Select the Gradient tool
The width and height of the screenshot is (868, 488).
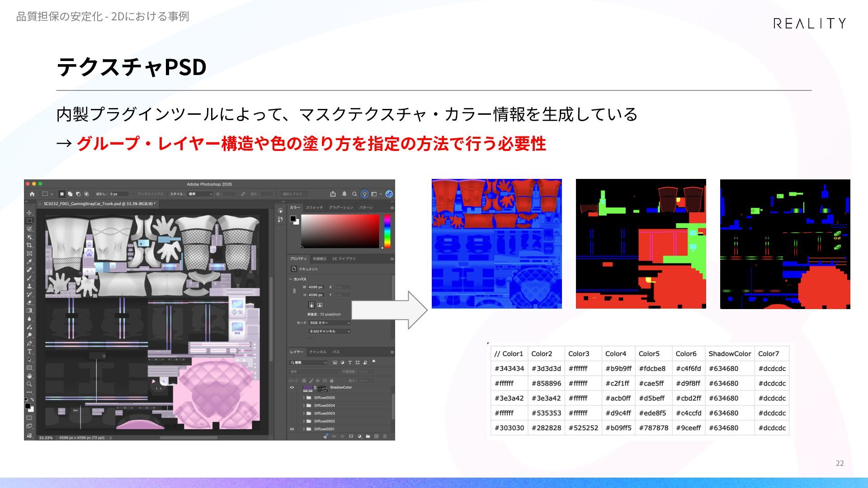click(29, 310)
